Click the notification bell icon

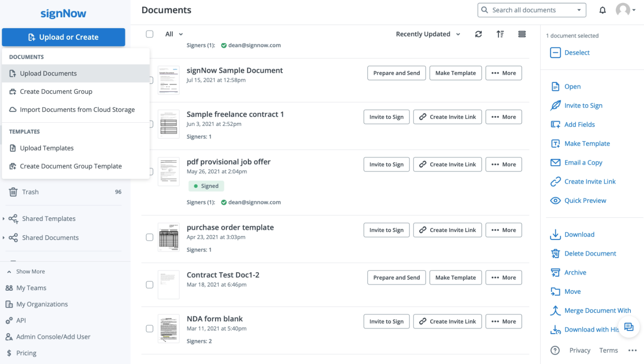(x=602, y=10)
